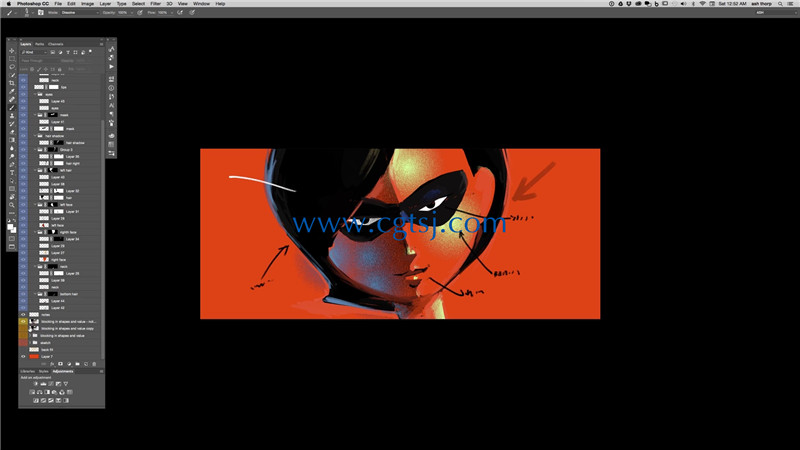Click the Create new adjustment layer icon

coord(69,364)
